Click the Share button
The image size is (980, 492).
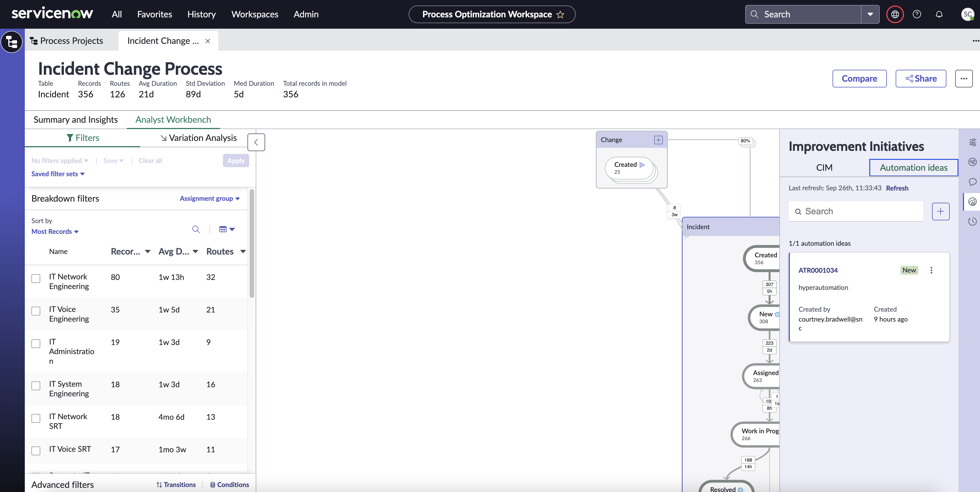pos(921,78)
